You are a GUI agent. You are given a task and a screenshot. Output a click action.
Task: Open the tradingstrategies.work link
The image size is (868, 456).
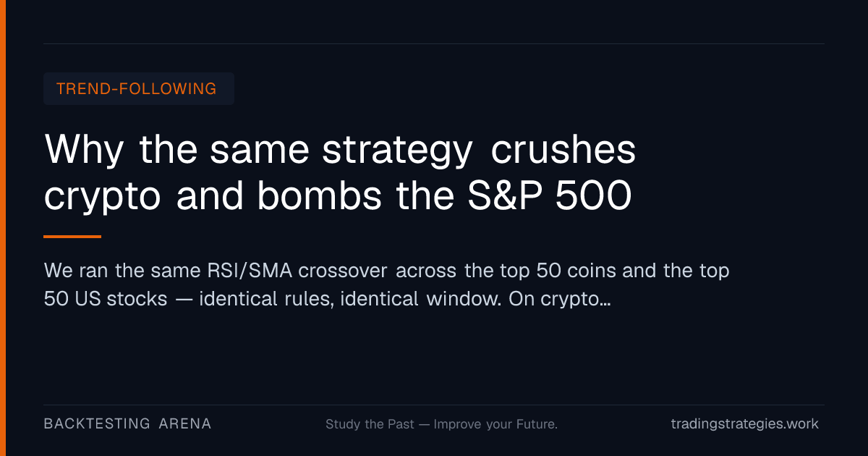(745, 424)
